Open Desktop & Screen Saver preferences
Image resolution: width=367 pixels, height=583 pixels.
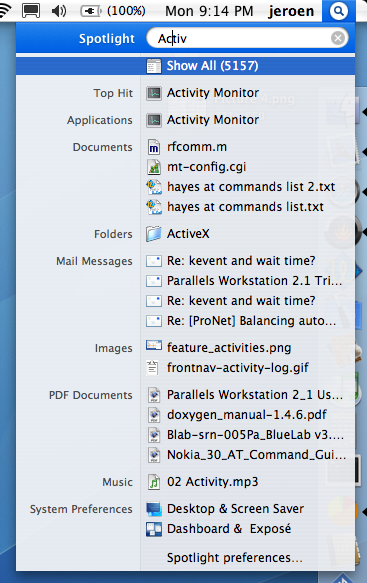point(235,509)
